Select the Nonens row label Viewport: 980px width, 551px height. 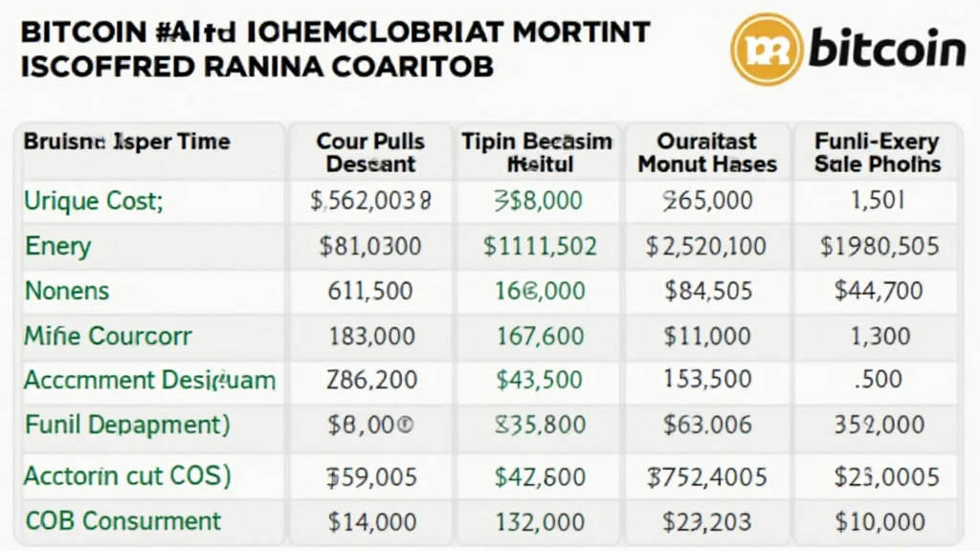pos(67,291)
